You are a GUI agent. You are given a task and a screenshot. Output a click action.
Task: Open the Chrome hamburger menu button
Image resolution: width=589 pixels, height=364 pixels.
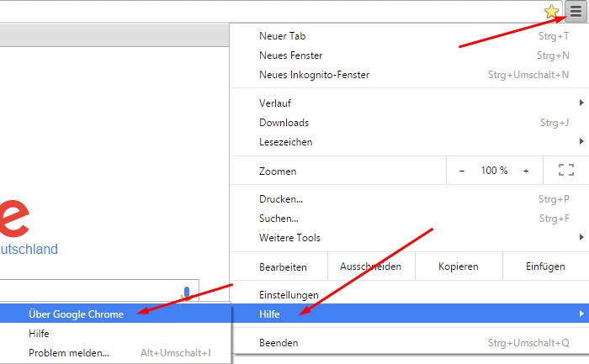[x=576, y=12]
